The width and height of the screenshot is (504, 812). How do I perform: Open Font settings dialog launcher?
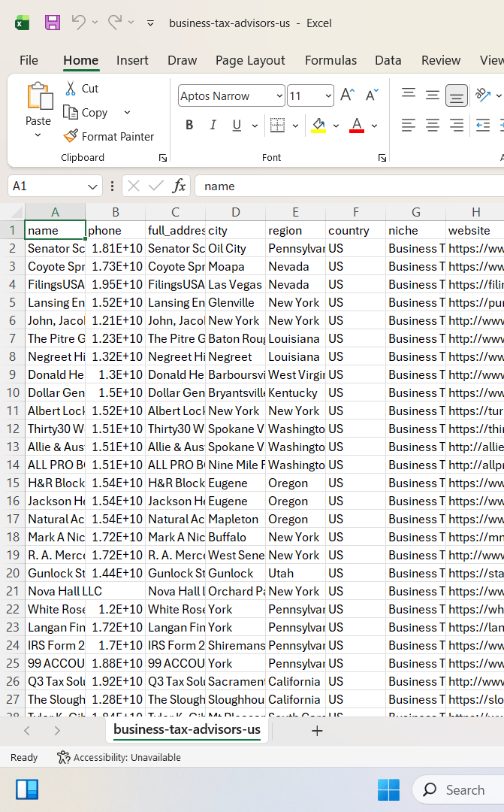point(382,158)
